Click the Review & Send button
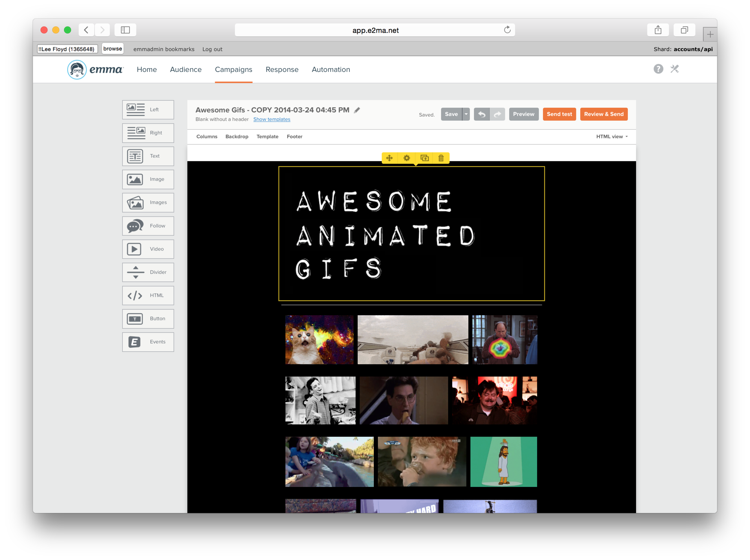The width and height of the screenshot is (750, 560). pos(604,114)
